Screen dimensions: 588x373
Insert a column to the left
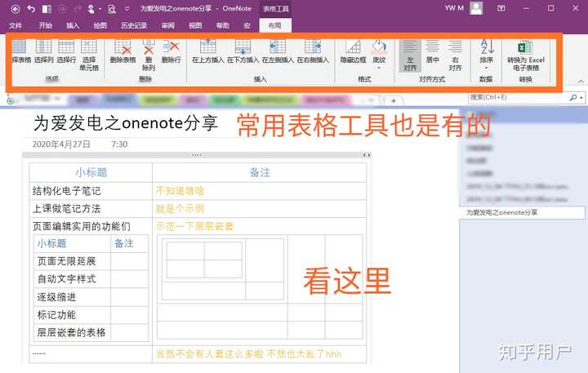click(x=278, y=51)
